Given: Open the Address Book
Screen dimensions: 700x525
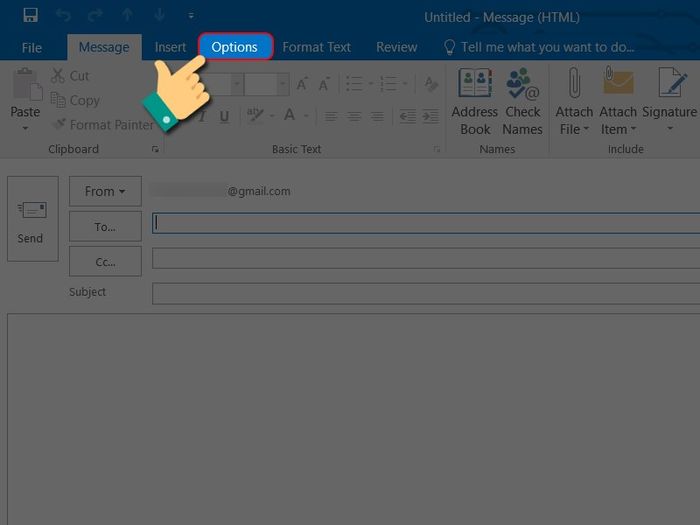Looking at the screenshot, I should pyautogui.click(x=475, y=102).
